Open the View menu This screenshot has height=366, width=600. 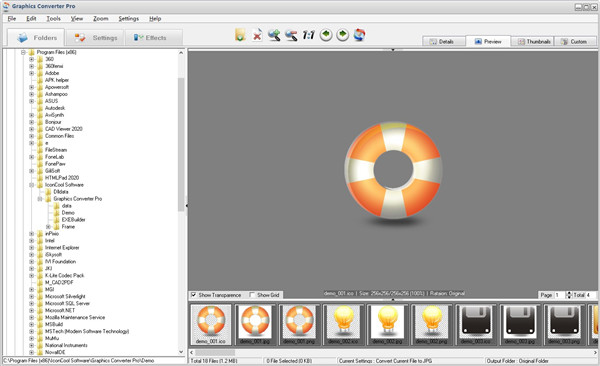(x=77, y=18)
